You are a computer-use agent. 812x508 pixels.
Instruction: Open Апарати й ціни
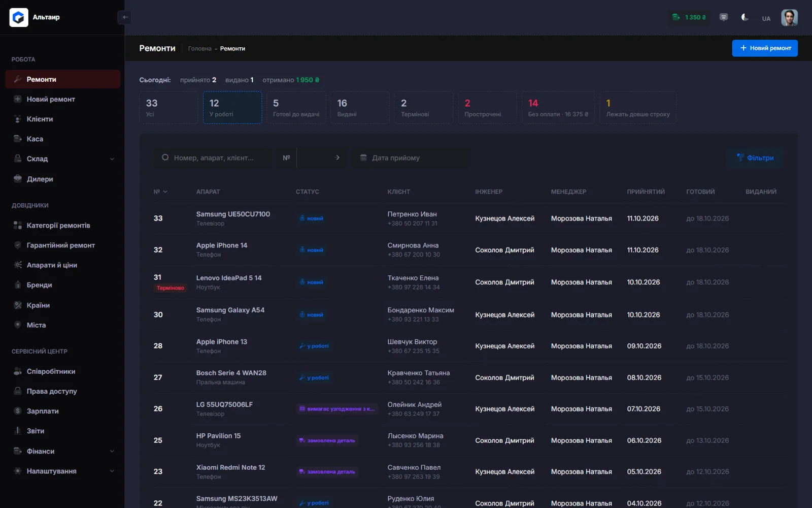(63, 265)
